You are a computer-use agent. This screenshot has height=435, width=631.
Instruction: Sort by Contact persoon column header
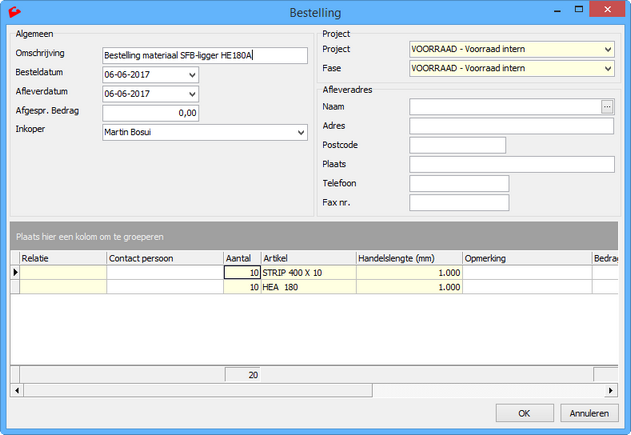tap(165, 258)
